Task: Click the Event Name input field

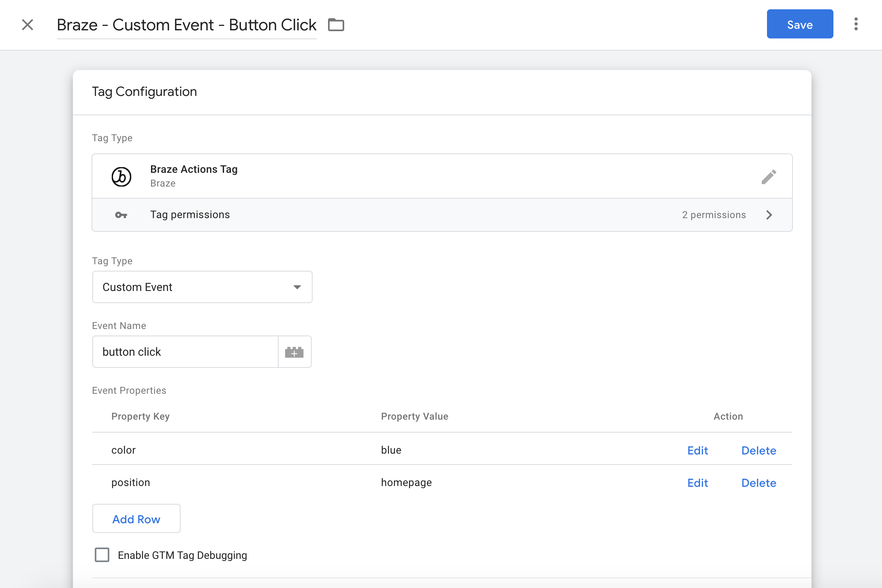Action: (185, 352)
